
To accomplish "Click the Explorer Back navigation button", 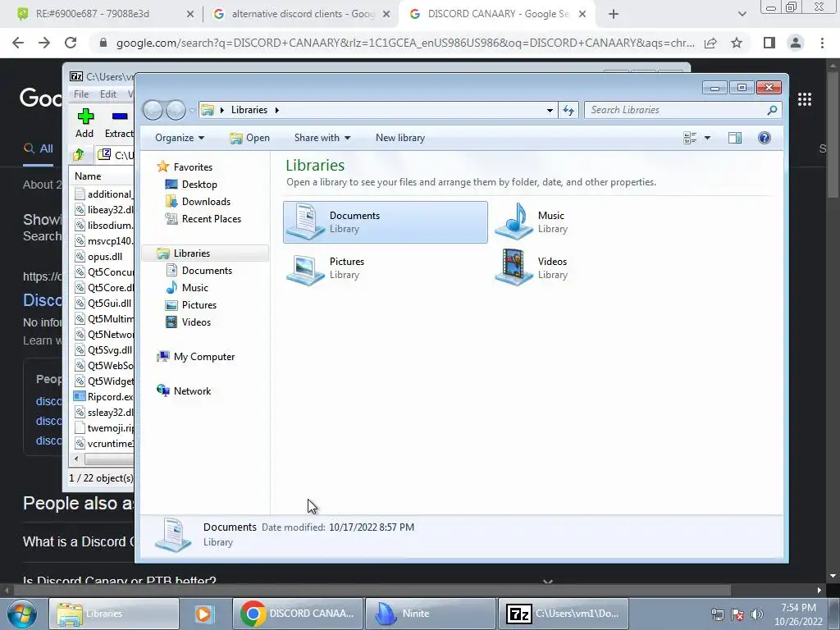I will (x=153, y=110).
